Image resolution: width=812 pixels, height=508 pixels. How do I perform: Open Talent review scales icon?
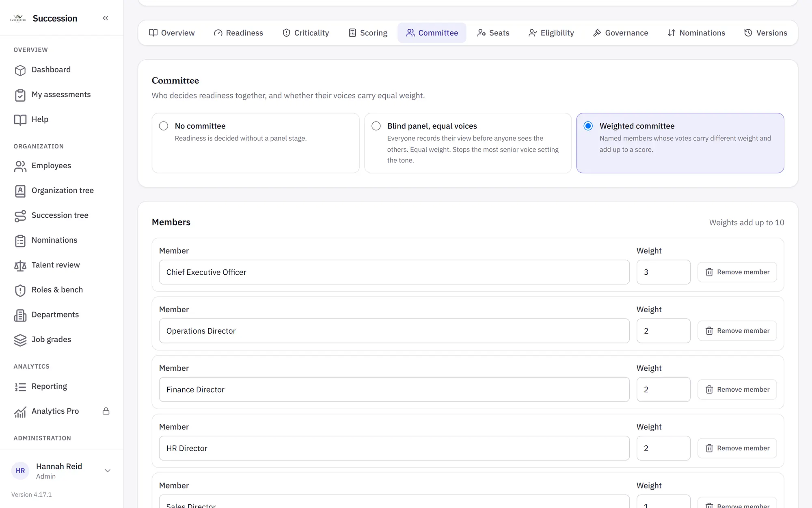pyautogui.click(x=20, y=265)
